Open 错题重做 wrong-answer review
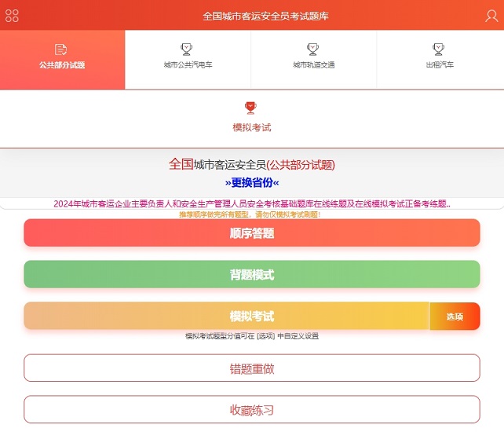The image size is (504, 432). (x=252, y=368)
